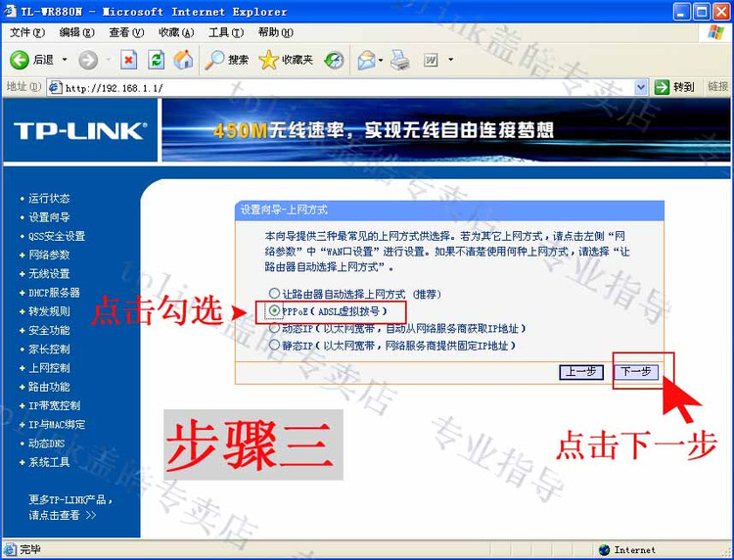Click the Refresh page icon
This screenshot has width=734, height=560.
tap(156, 60)
